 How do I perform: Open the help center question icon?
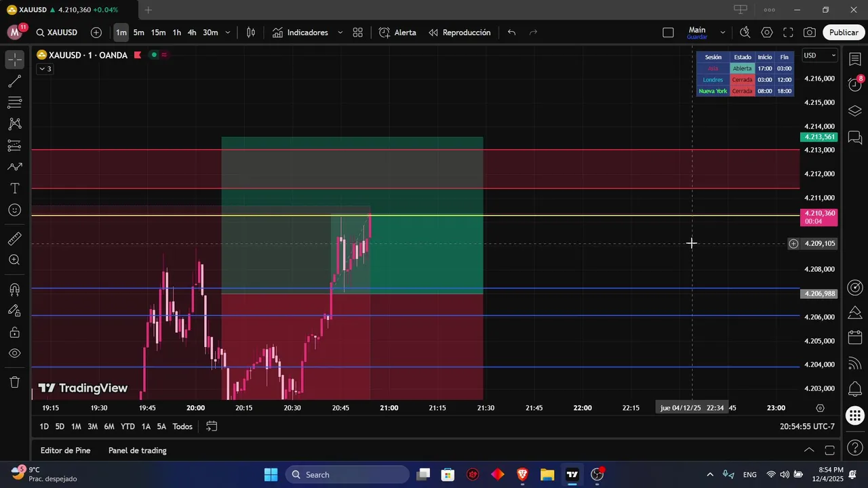tap(854, 449)
